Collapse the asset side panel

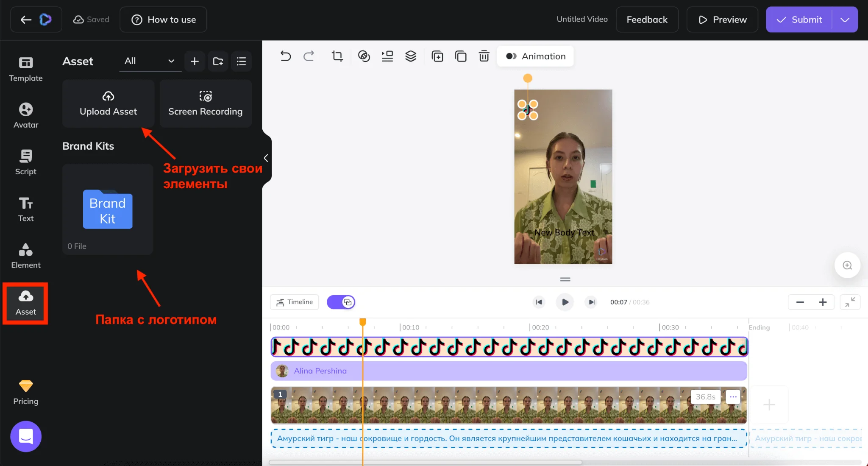(266, 158)
